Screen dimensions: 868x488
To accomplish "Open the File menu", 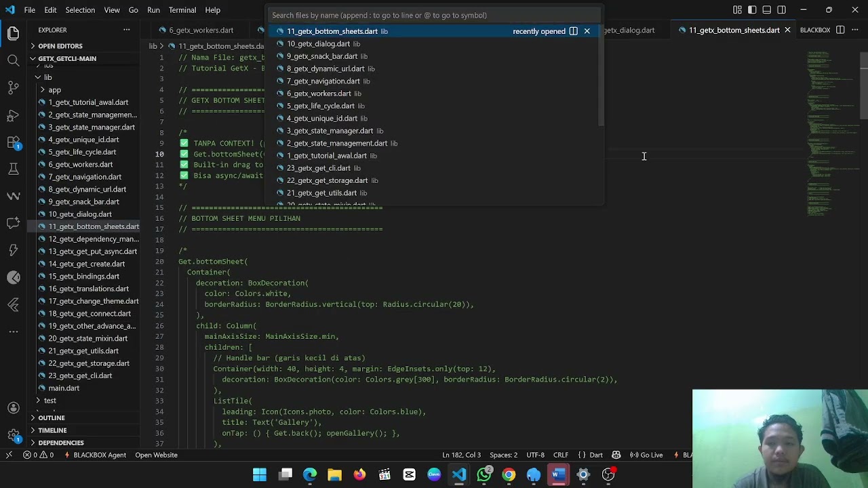I will point(30,10).
